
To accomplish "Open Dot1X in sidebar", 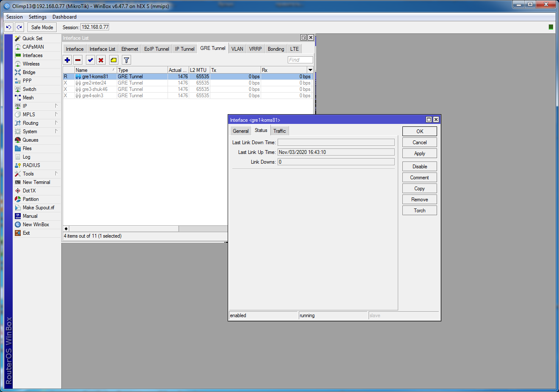I will [x=37, y=191].
